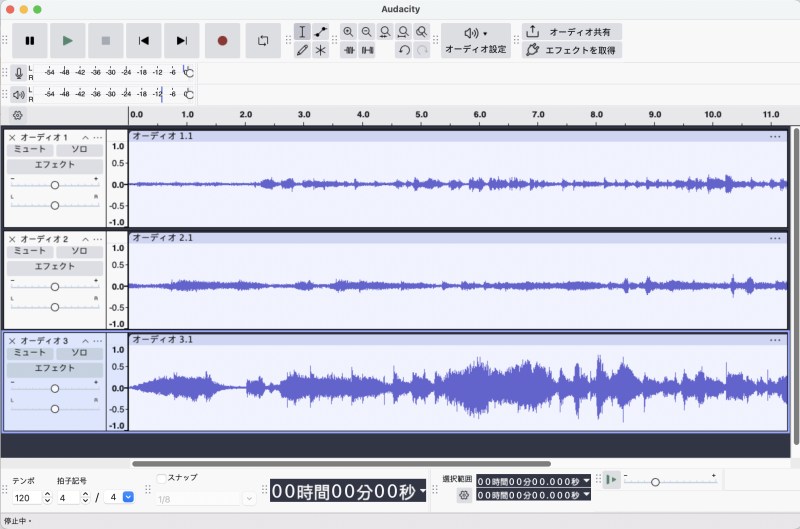Screen dimensions: 800x529
Task: Select the Envelope tool
Action: [320, 32]
